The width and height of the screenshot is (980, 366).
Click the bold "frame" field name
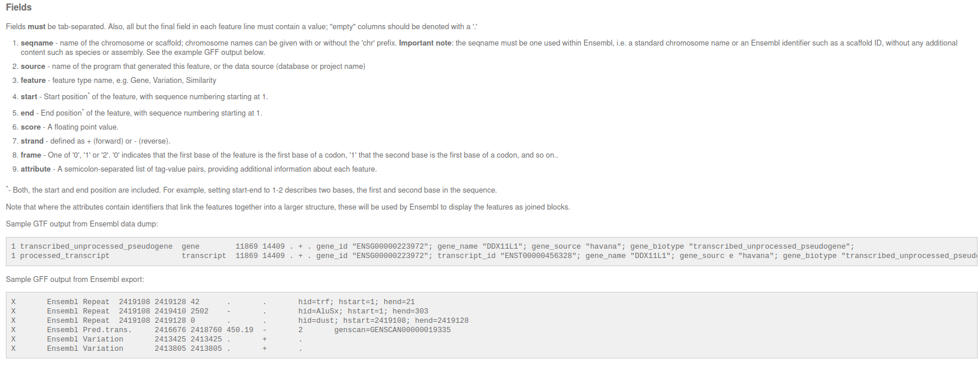point(31,155)
